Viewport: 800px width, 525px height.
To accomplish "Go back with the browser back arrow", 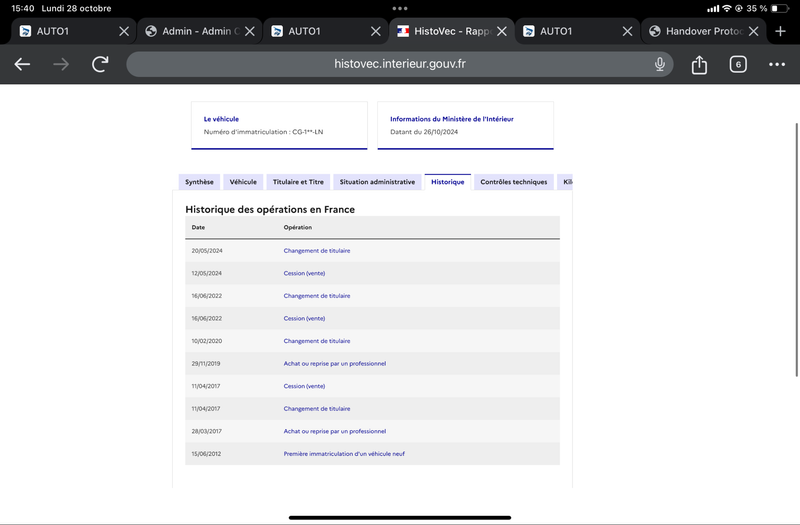I will [22, 64].
